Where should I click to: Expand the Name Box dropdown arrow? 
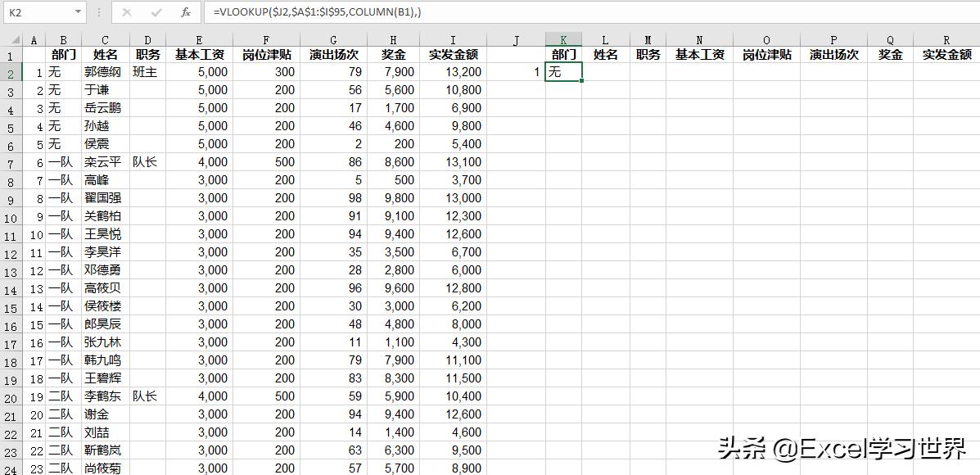[78, 12]
